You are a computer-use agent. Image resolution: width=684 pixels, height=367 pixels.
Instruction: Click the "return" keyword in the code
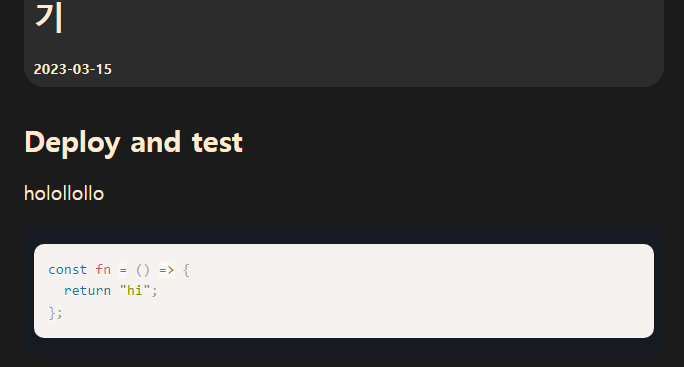coord(87,291)
